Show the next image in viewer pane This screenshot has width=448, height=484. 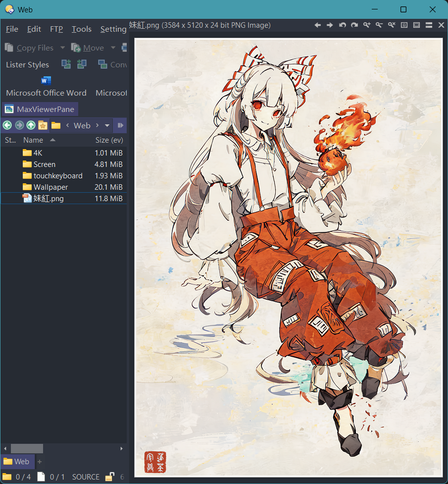330,25
